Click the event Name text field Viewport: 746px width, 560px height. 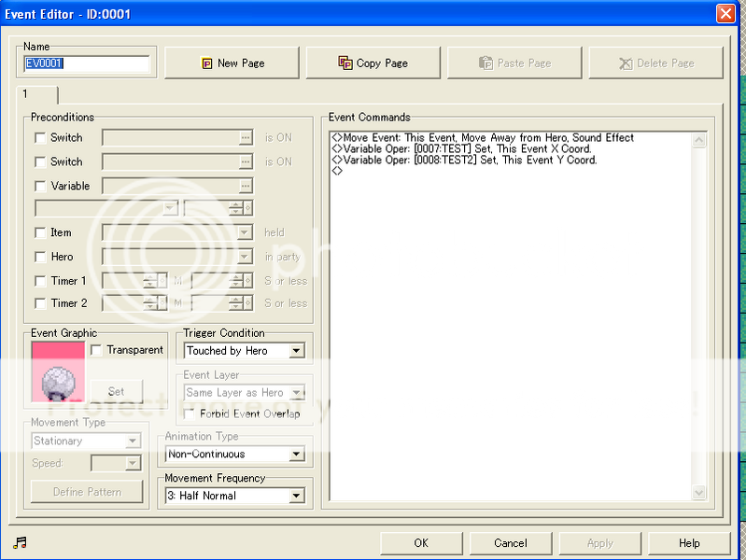86,64
